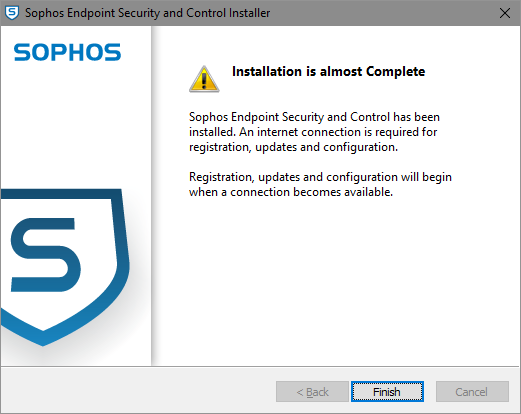Image resolution: width=521 pixels, height=414 pixels.
Task: Click the blank sidebar area under SOPHOS logo
Action: click(x=75, y=123)
